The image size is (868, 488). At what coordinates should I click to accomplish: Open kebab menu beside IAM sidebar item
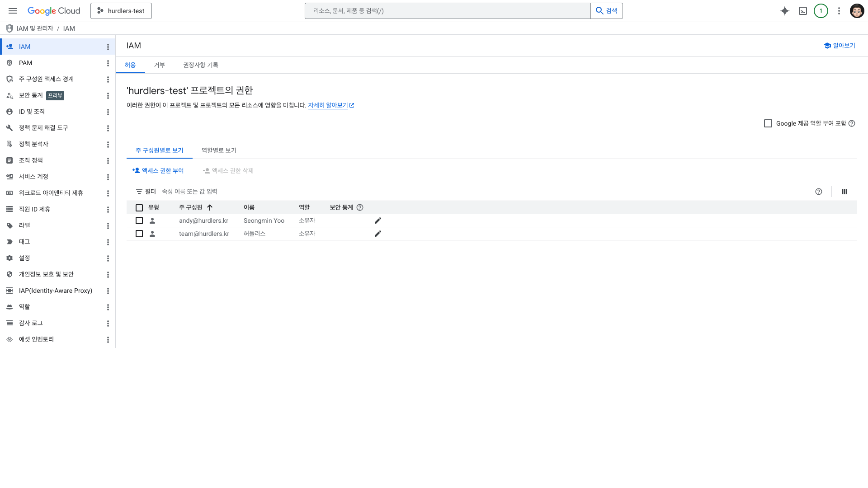pyautogui.click(x=108, y=47)
